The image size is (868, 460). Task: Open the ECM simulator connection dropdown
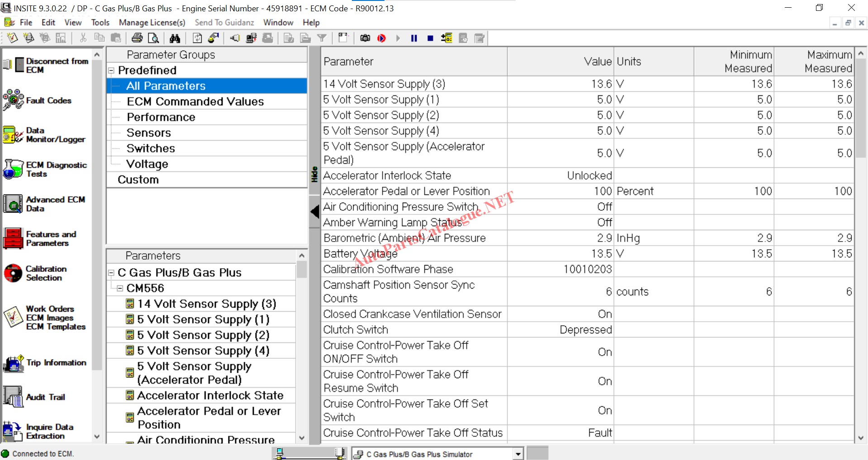click(x=518, y=454)
